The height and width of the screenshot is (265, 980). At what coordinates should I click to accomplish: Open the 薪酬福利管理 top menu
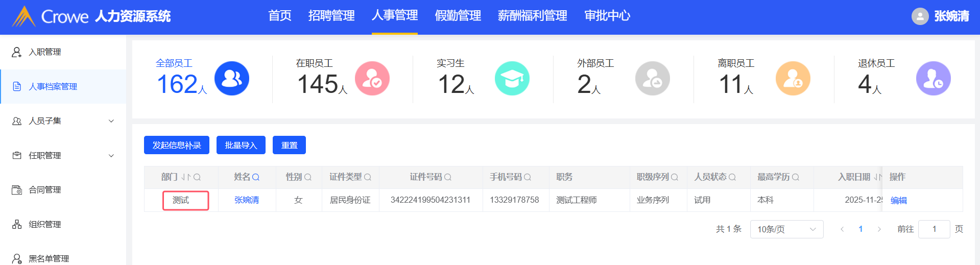[x=532, y=16]
